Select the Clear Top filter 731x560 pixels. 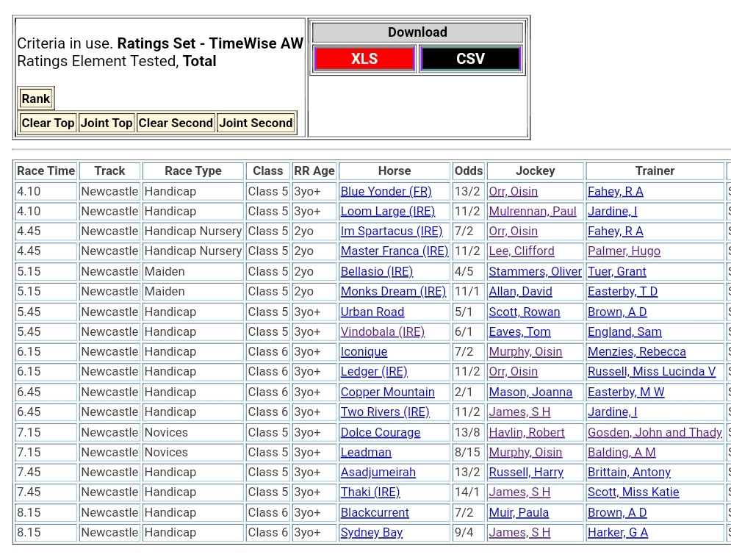point(48,123)
